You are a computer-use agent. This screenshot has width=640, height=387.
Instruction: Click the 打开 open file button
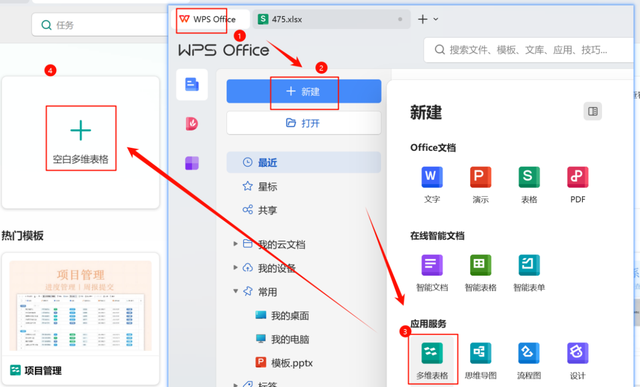click(x=304, y=123)
